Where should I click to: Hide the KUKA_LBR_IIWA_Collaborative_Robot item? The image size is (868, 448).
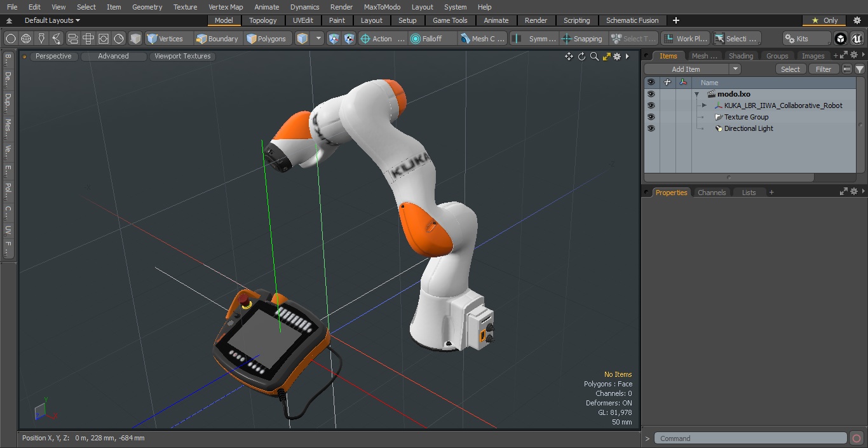651,105
